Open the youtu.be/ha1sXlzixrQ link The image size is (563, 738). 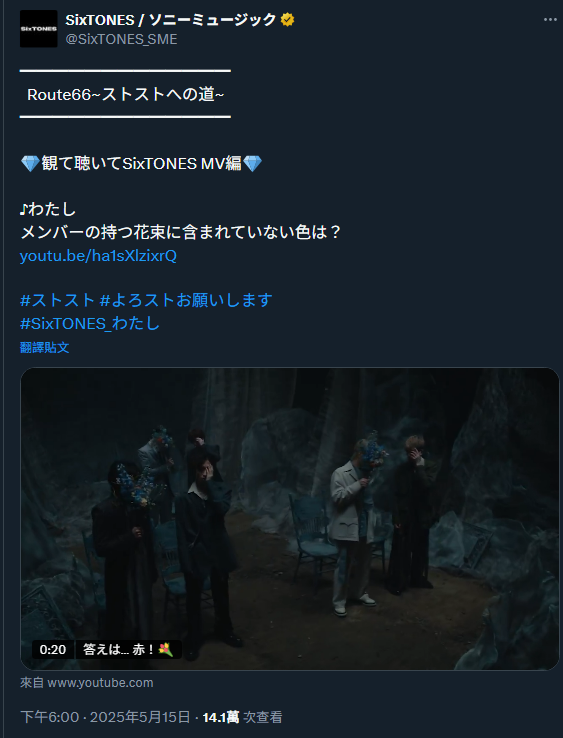98,256
